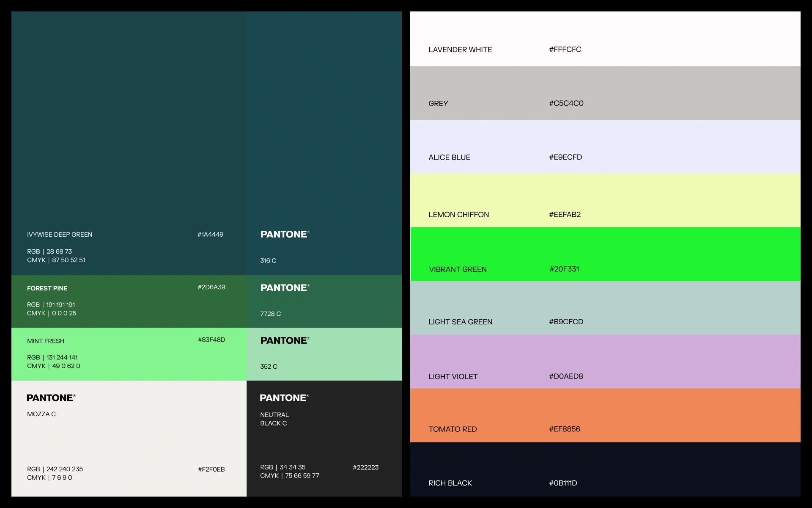Image resolution: width=812 pixels, height=508 pixels.
Task: Click the RGB 131 244 141 value
Action: click(x=52, y=357)
